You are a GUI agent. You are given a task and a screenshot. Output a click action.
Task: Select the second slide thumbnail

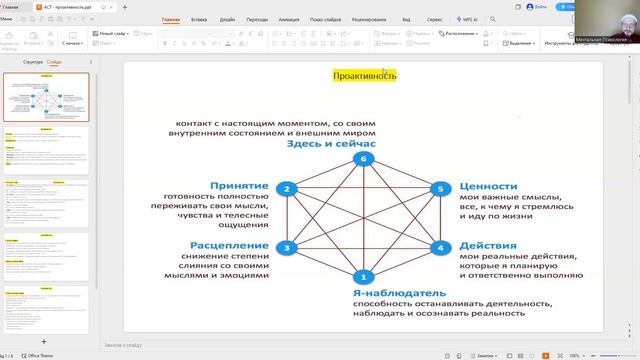point(46,150)
